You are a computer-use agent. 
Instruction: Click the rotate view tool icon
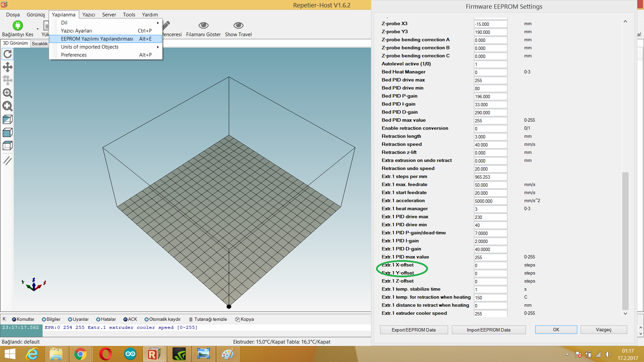click(7, 54)
